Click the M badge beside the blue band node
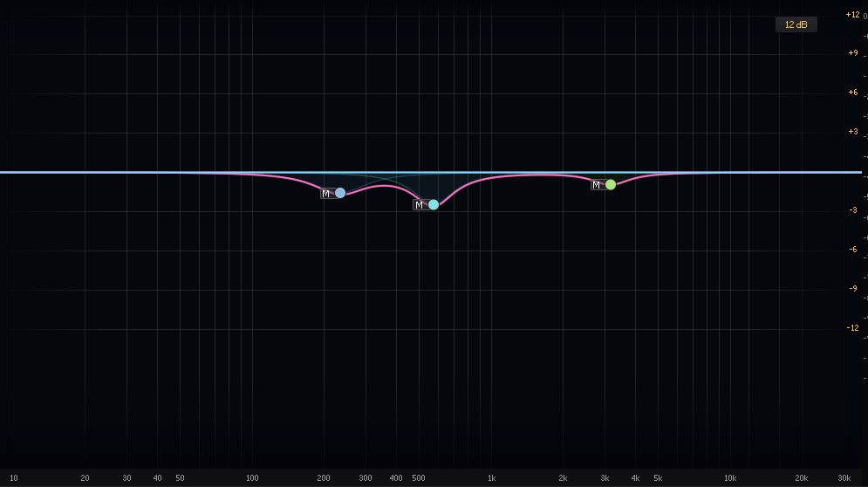This screenshot has width=868, height=487. 326,194
